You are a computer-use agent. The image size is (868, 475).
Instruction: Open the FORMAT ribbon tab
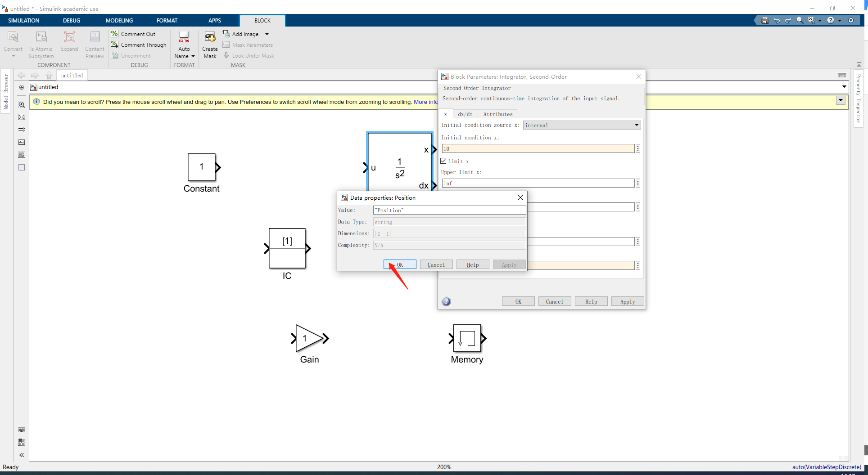click(167, 20)
